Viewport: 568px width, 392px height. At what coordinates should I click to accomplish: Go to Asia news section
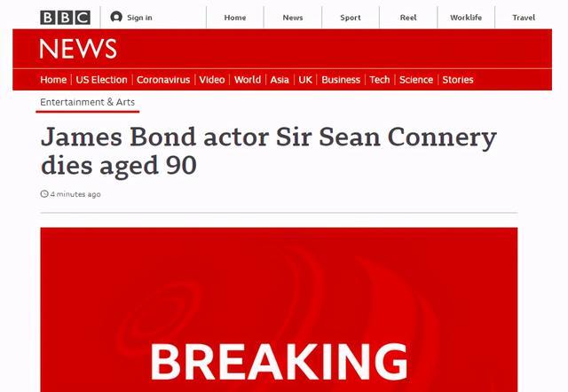[280, 80]
